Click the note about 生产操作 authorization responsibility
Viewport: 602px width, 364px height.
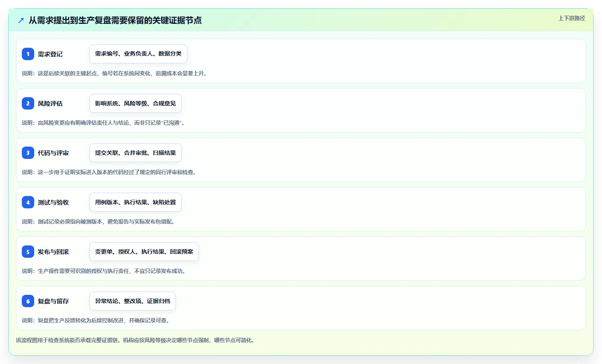click(x=104, y=271)
